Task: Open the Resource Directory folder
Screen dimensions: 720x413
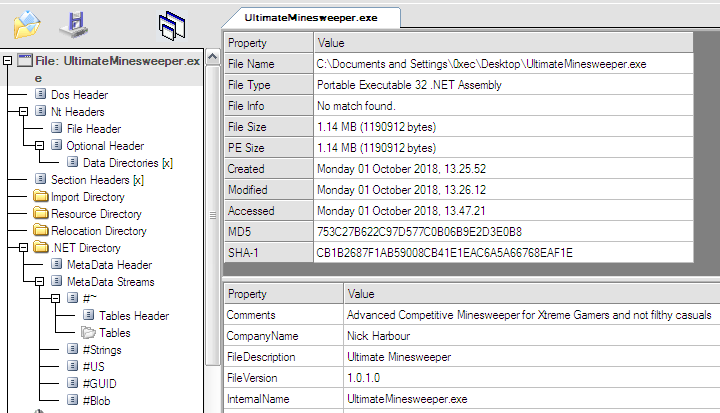Action: click(x=96, y=214)
